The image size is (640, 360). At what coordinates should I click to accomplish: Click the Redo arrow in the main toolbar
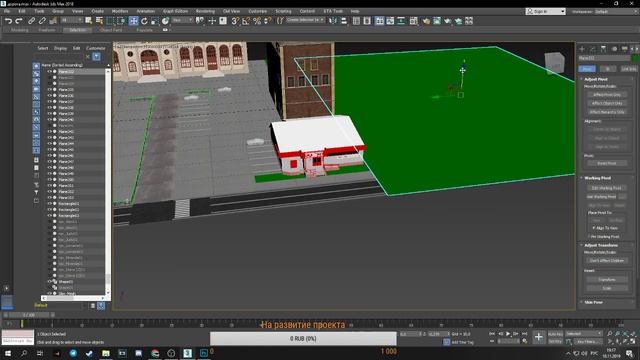19,21
